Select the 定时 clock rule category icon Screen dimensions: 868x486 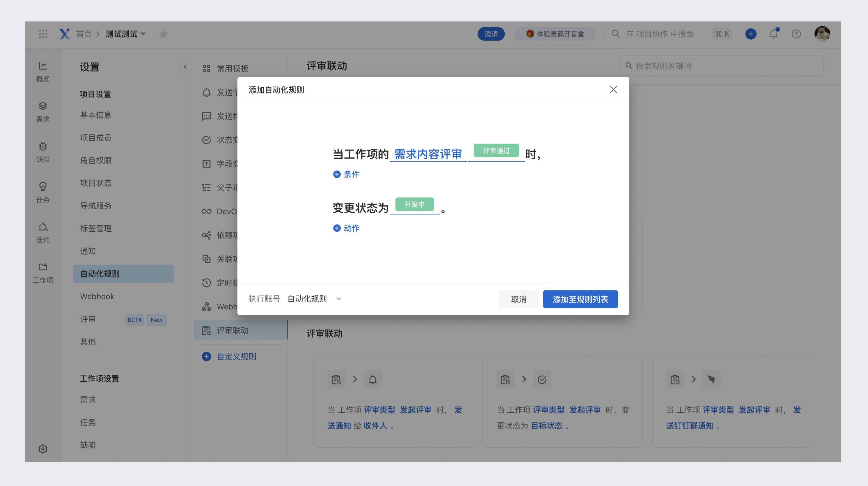tap(206, 283)
